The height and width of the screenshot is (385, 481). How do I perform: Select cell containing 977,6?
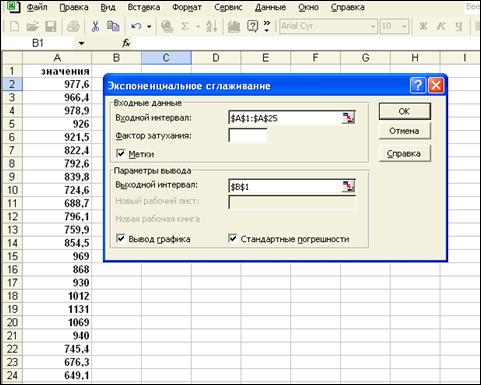[57, 84]
